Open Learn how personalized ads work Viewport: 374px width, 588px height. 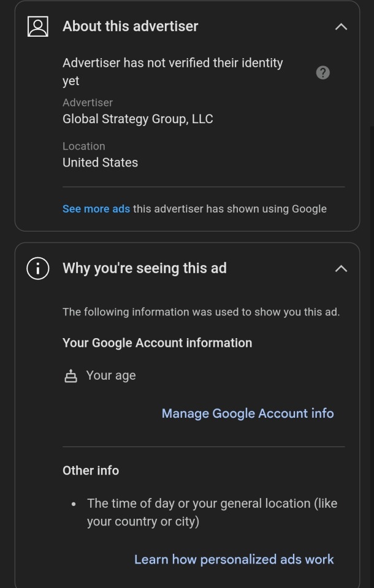pyautogui.click(x=234, y=559)
